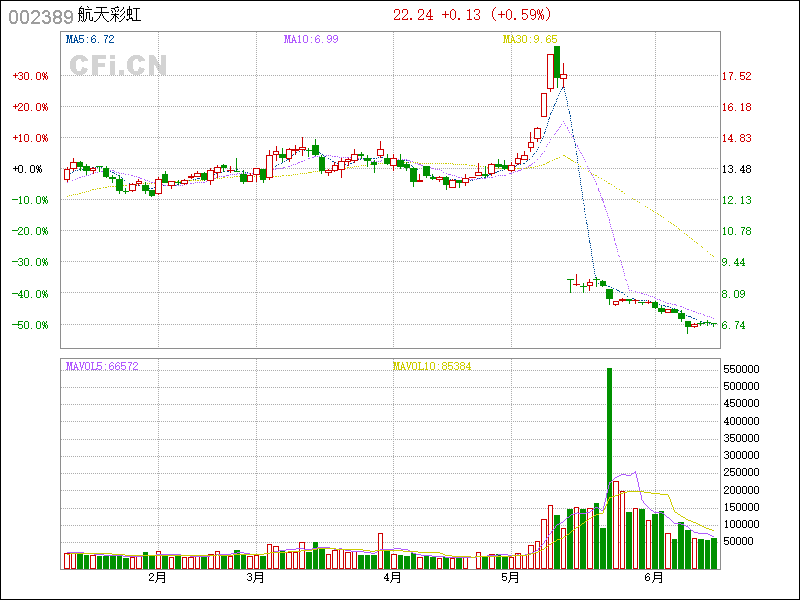Screen dimensions: 800x600
Task: Click the stock code 002389
Action: pyautogui.click(x=40, y=16)
